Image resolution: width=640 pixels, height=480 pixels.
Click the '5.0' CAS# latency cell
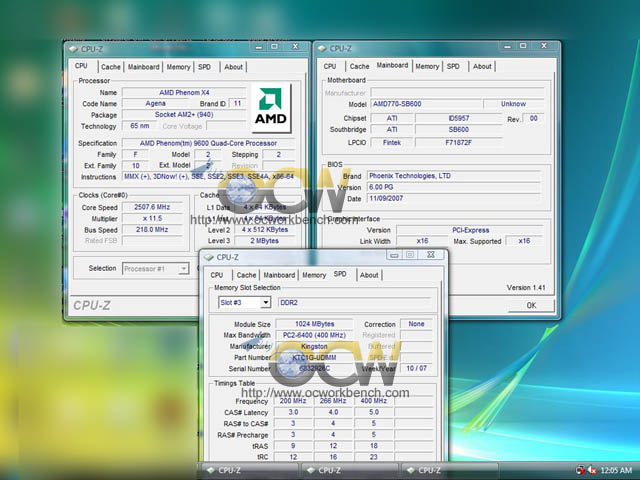tap(374, 412)
